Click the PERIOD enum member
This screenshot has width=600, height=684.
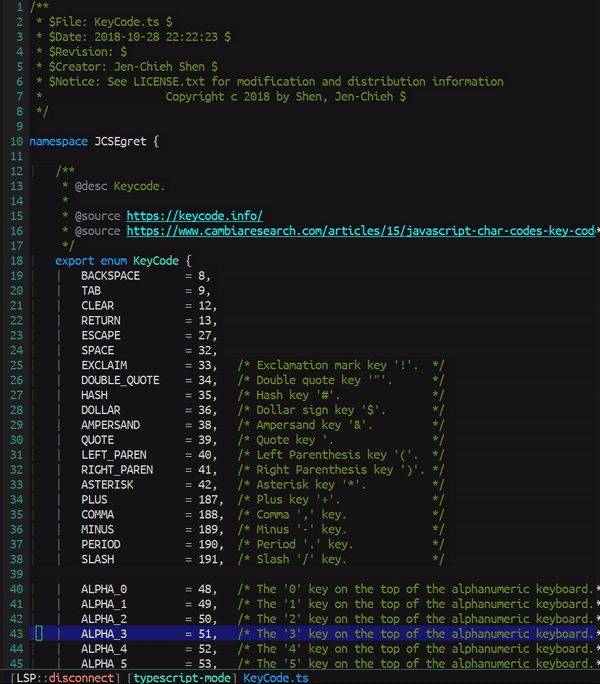point(101,544)
